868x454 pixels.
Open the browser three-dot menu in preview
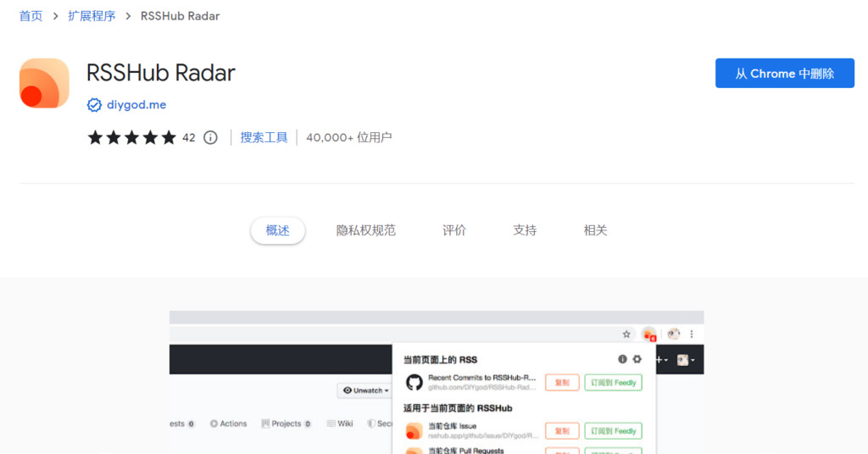click(692, 334)
